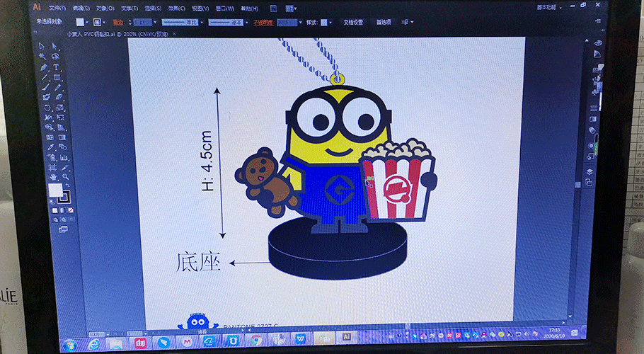
Task: Choose the Blob Brush tool
Action: click(x=47, y=97)
